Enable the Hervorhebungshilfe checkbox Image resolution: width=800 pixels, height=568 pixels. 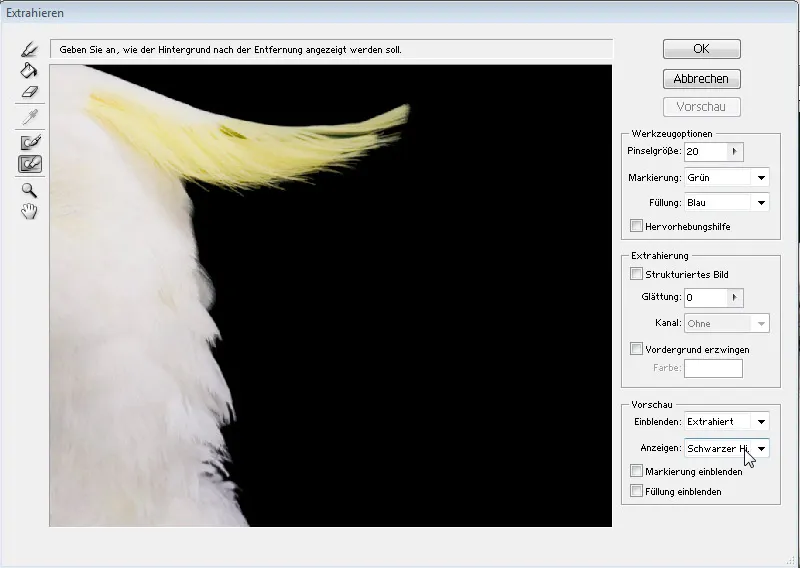(x=637, y=227)
